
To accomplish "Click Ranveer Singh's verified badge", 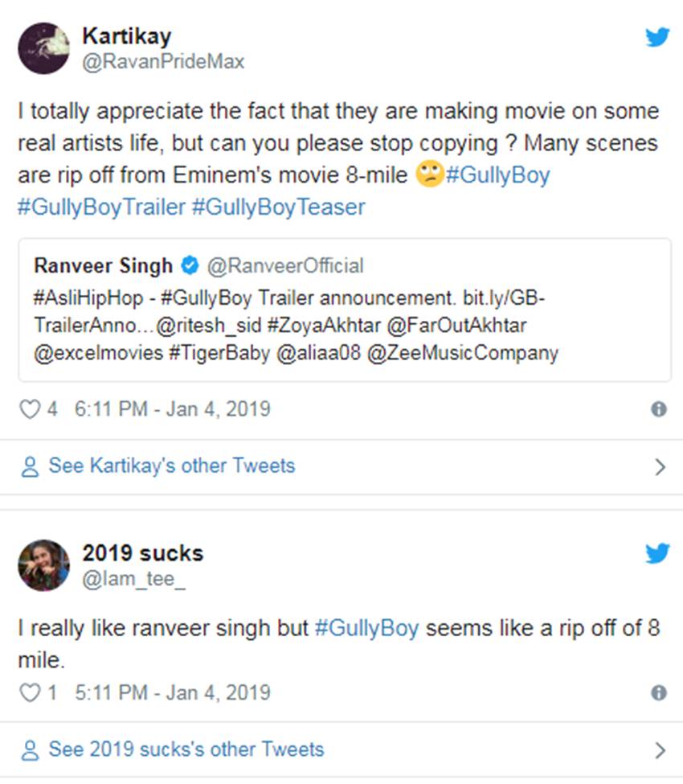I will coord(190,265).
